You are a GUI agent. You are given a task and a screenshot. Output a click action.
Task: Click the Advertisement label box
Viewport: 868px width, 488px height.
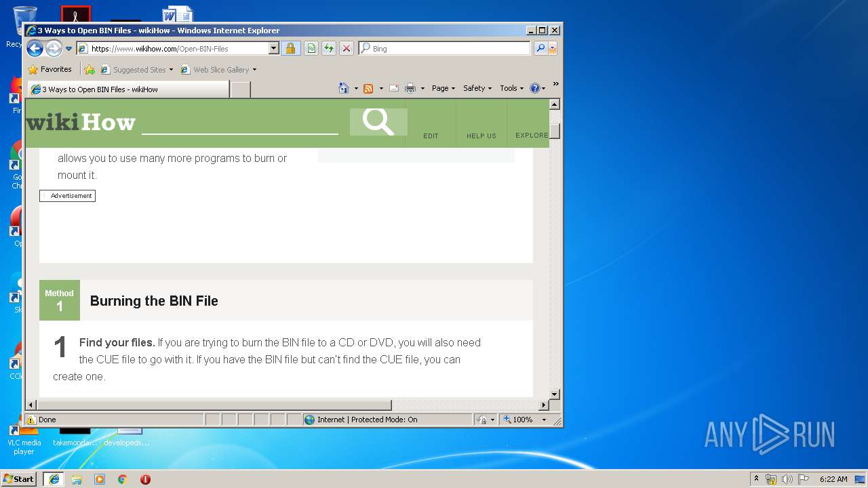point(67,196)
